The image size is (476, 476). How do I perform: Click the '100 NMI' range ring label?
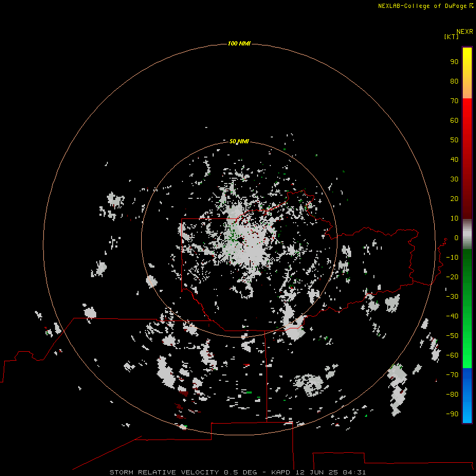[x=239, y=43]
